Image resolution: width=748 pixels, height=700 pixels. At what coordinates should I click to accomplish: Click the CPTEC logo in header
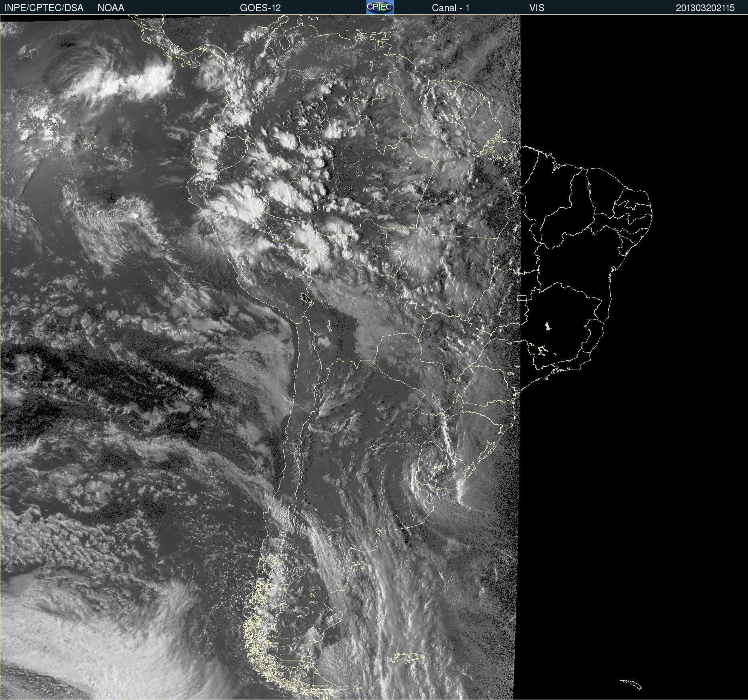click(x=380, y=7)
